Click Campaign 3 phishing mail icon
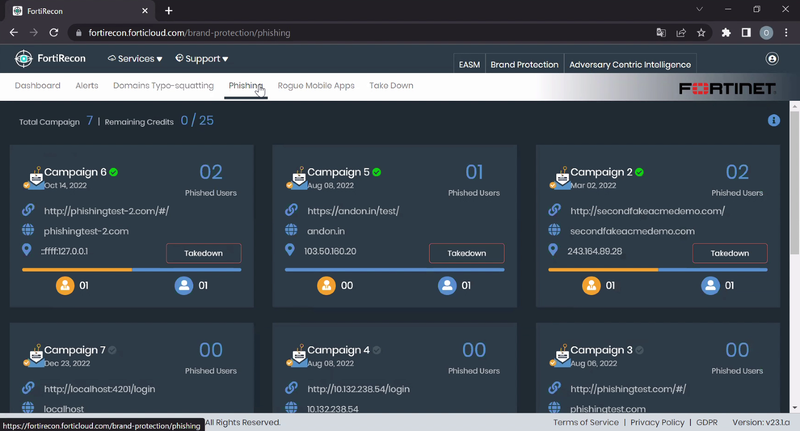The width and height of the screenshot is (800, 431). [562, 357]
